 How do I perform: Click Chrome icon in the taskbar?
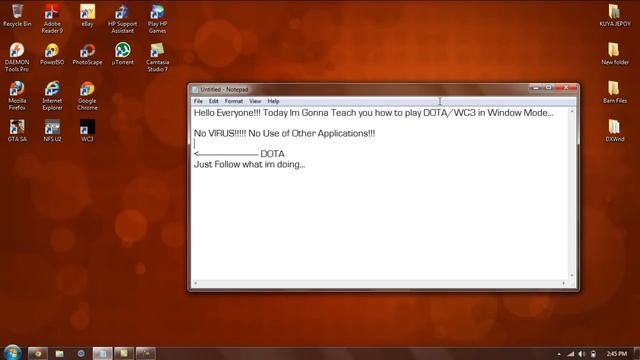pos(38,353)
